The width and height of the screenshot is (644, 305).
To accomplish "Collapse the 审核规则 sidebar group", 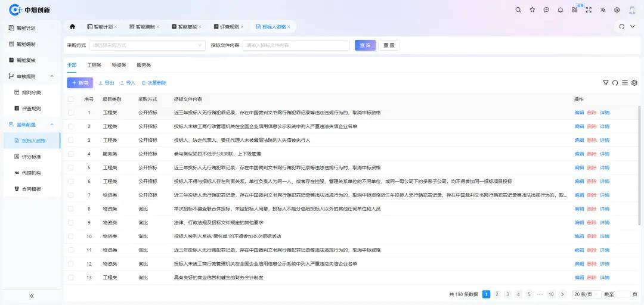I will pyautogui.click(x=51, y=76).
